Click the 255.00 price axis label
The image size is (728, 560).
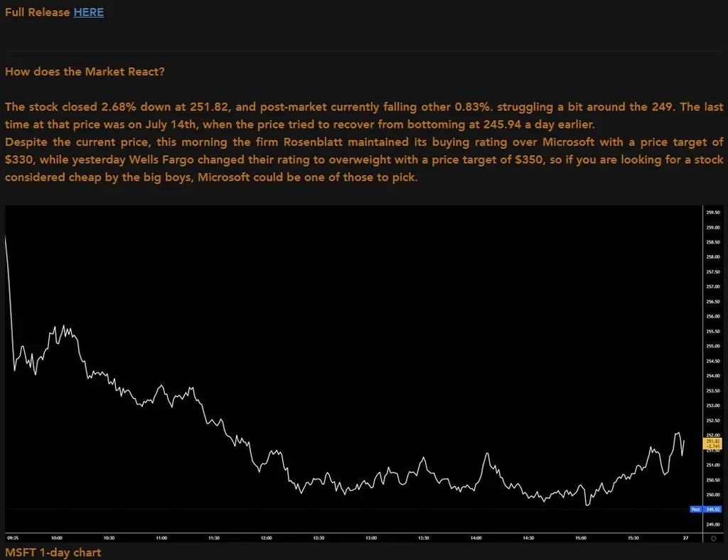[713, 346]
